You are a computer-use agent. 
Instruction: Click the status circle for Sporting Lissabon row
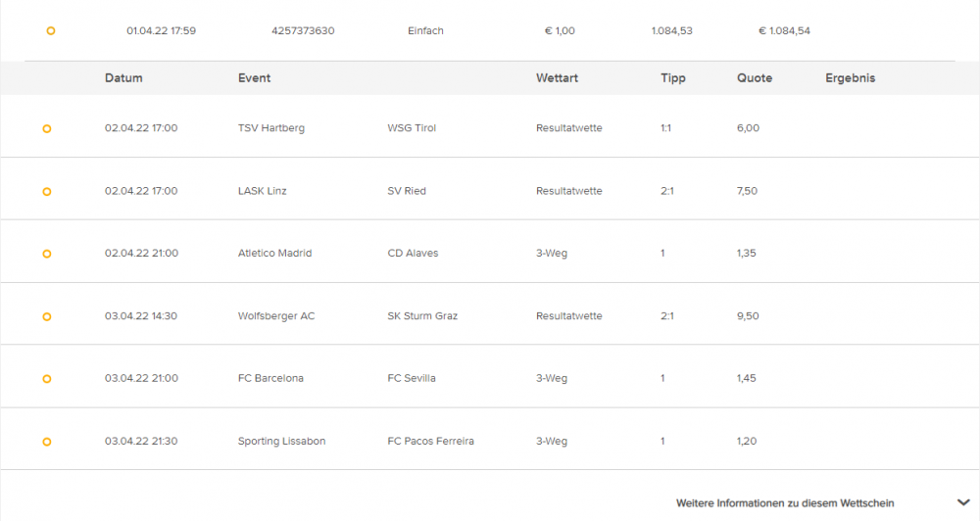pyautogui.click(x=47, y=442)
